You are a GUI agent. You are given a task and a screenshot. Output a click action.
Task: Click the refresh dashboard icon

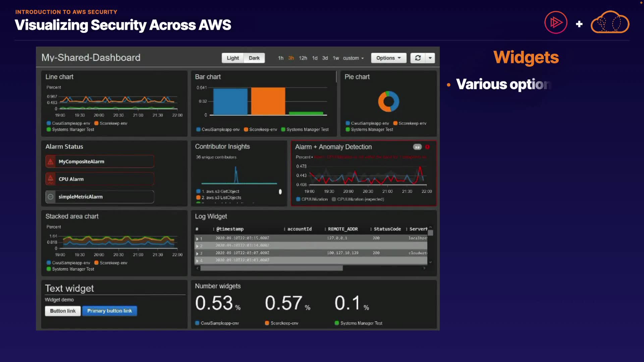coord(418,58)
